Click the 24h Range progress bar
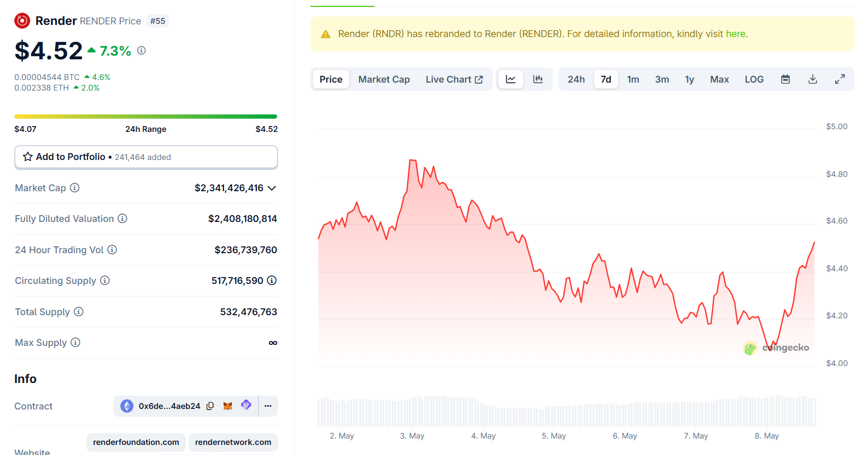Screen dimensions: 868x455 coord(146,117)
